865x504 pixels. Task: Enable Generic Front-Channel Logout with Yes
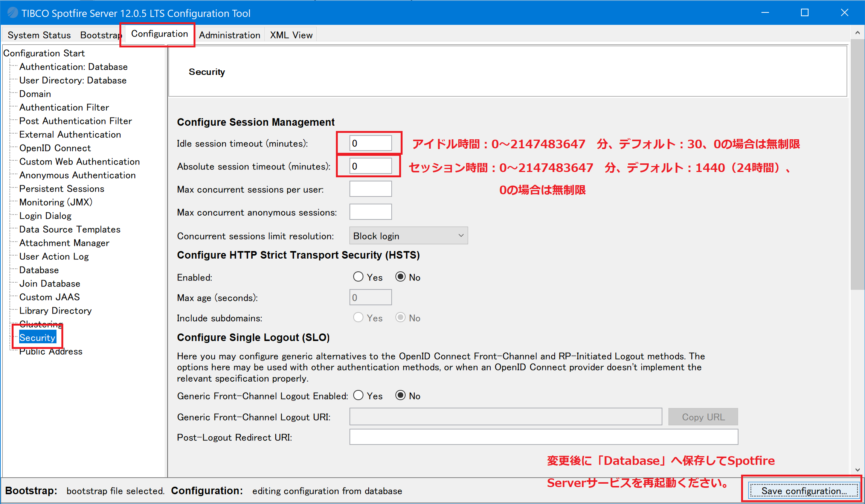(x=359, y=396)
